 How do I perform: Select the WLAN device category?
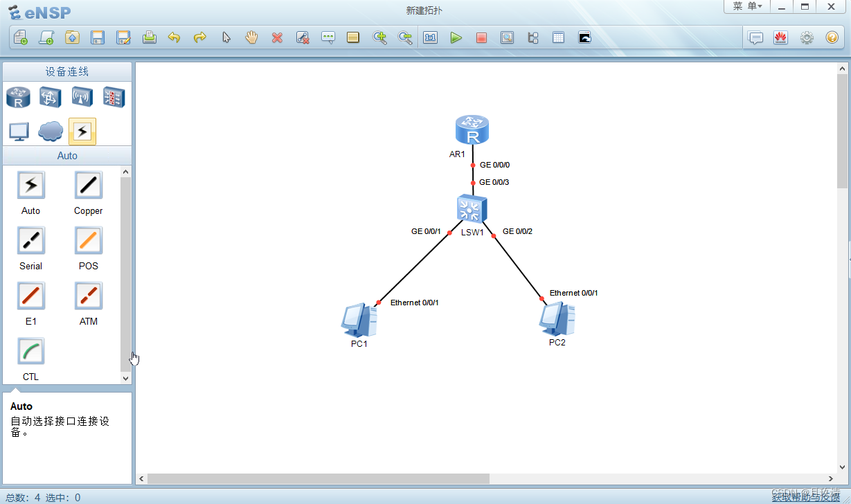[x=82, y=97]
